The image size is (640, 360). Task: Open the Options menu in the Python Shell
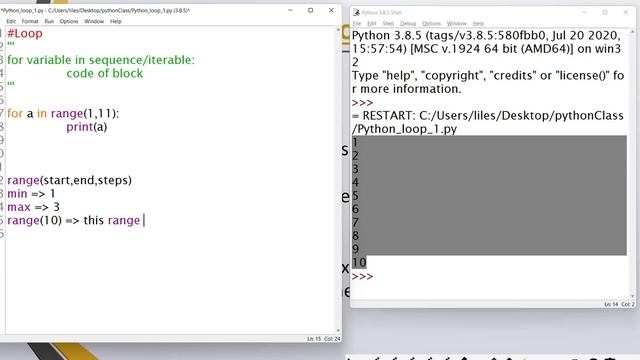(431, 24)
